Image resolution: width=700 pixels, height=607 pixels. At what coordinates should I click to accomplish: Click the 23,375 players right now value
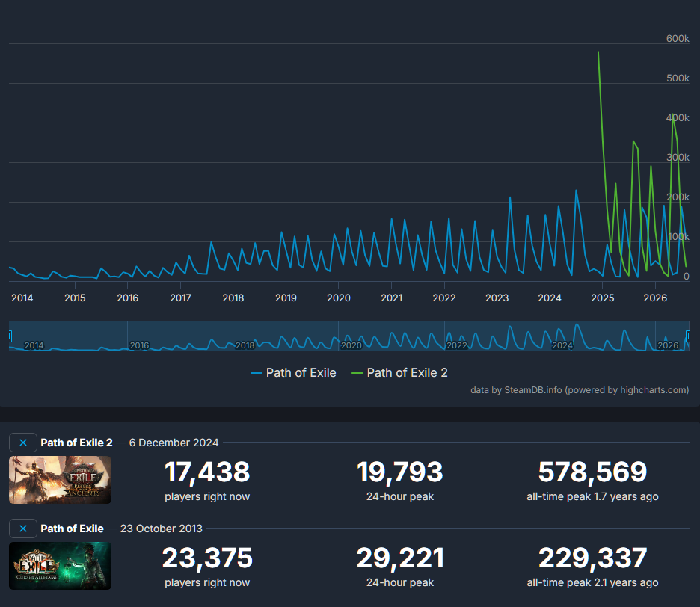(207, 558)
